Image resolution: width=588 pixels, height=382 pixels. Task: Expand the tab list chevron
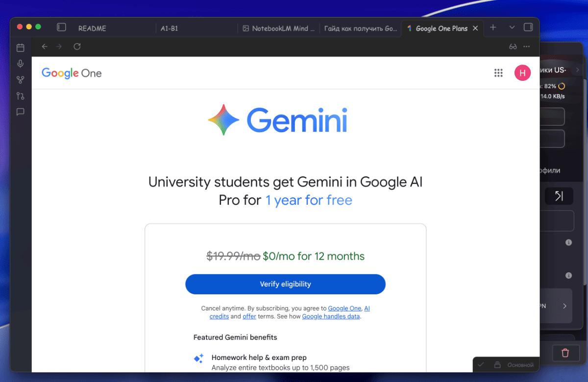[x=512, y=27]
